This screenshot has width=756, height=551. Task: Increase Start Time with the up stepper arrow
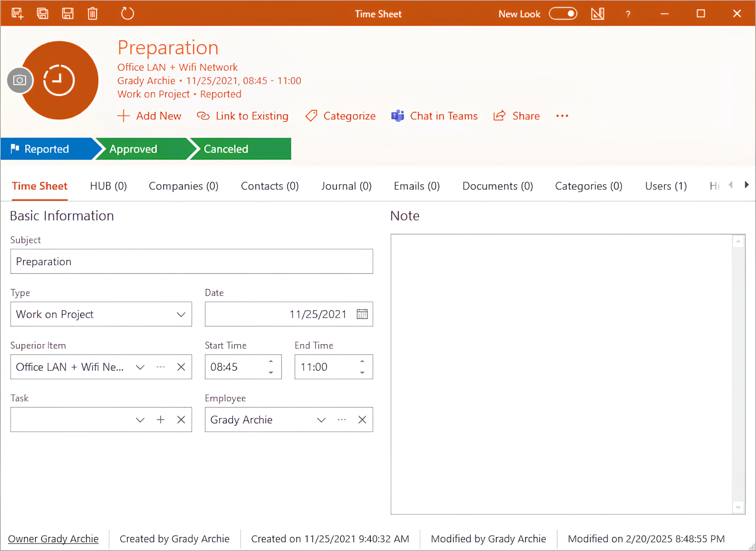coord(271,361)
